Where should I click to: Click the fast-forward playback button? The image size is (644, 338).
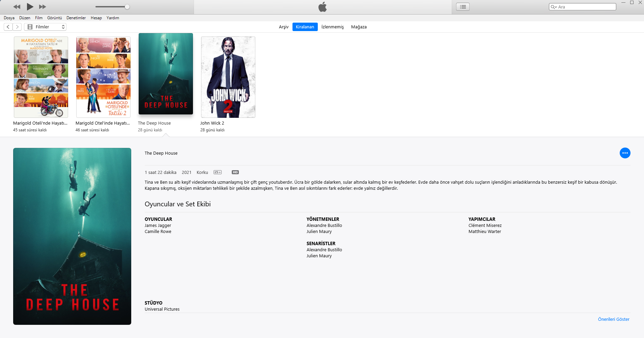coord(43,7)
